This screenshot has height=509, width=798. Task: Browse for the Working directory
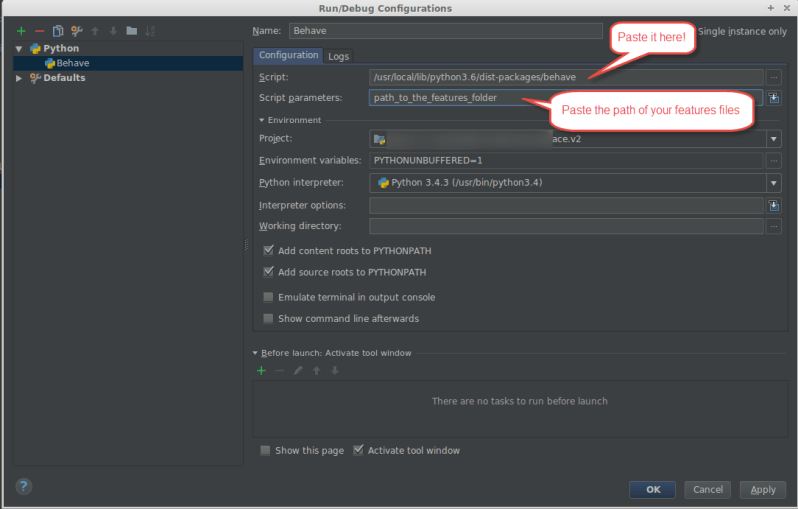point(774,226)
